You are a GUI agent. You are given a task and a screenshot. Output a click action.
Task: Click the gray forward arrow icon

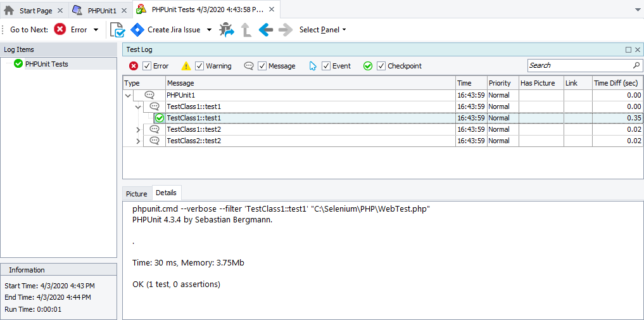click(x=286, y=30)
